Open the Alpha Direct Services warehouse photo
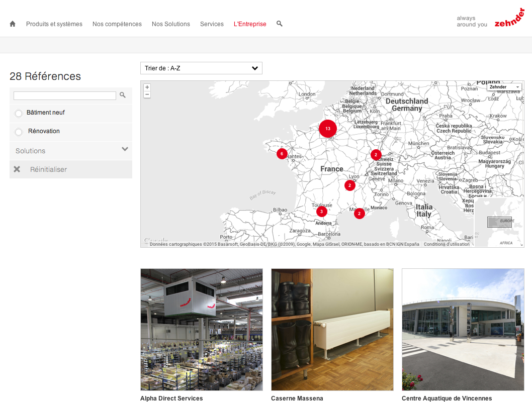532x402 pixels. [202, 330]
